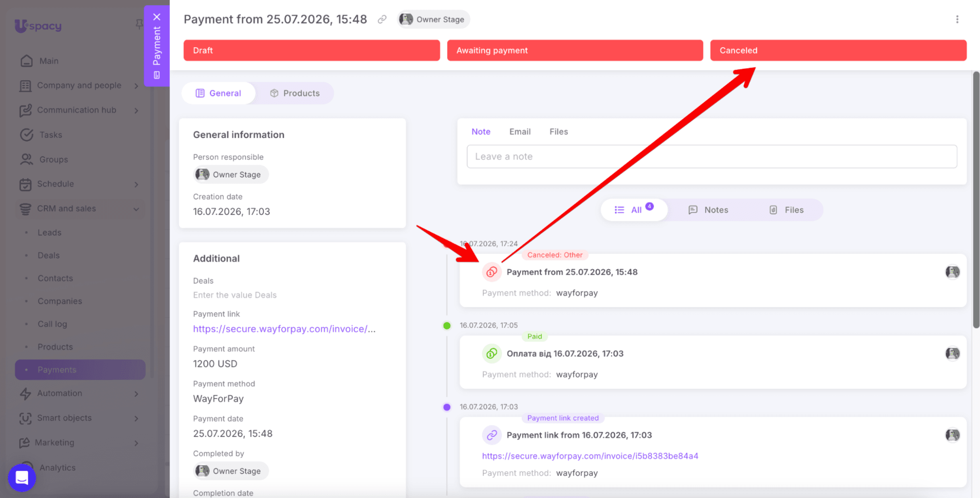Click the Smart objects icon
Viewport: 980px width, 498px height.
click(x=25, y=418)
